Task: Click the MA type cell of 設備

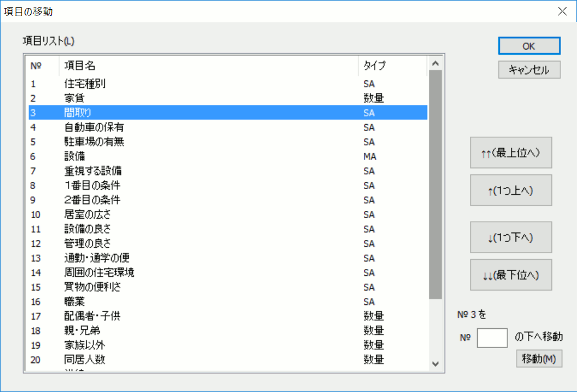Action: click(370, 157)
